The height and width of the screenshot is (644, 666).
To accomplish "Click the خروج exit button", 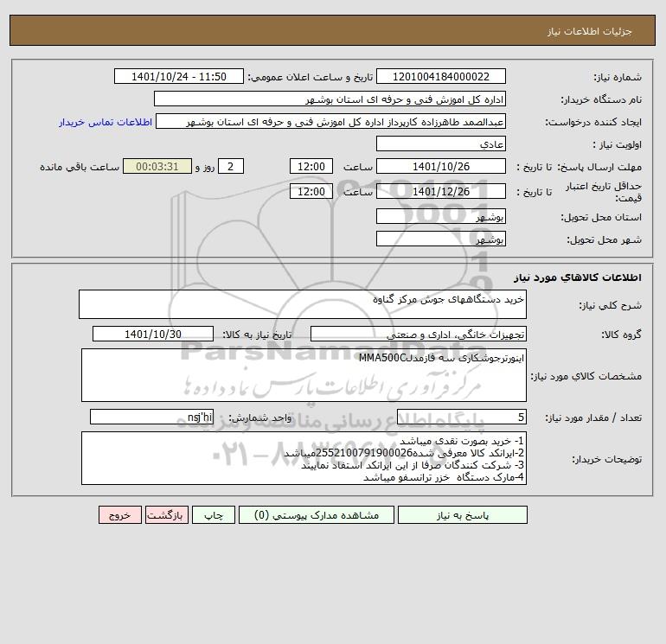I will tap(119, 515).
